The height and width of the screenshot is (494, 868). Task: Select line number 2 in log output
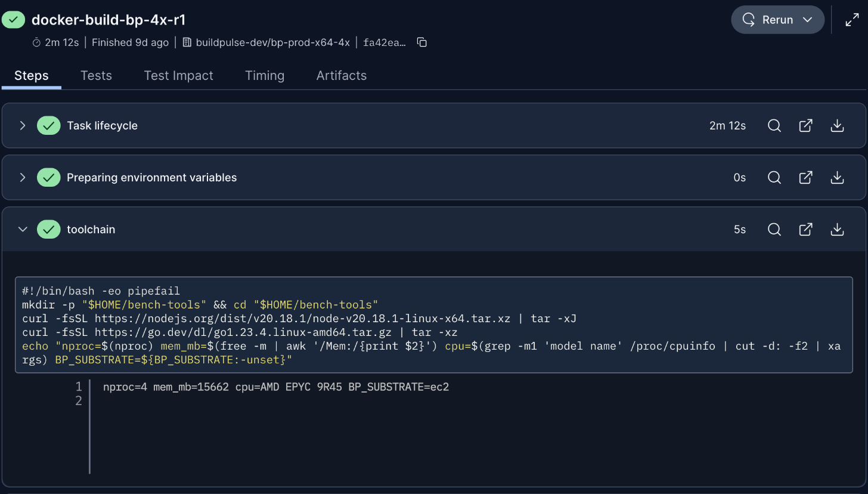[79, 401]
